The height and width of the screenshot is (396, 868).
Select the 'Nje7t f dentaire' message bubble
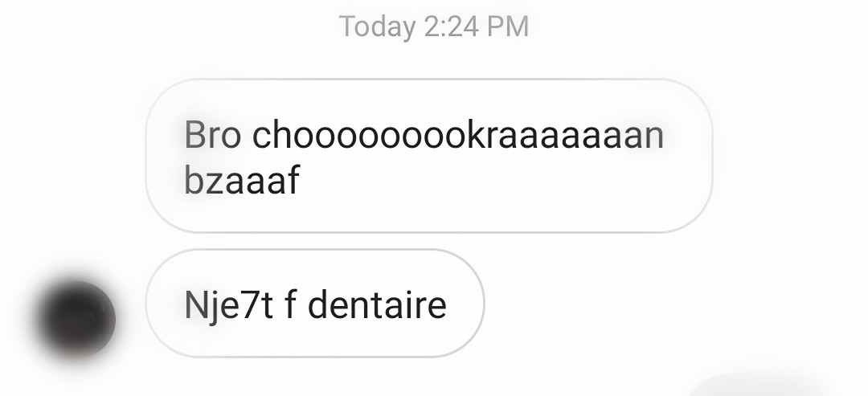coord(315,303)
